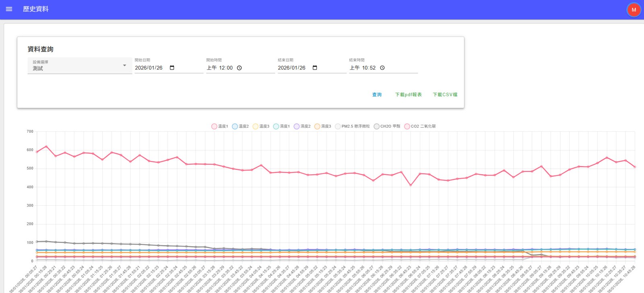The width and height of the screenshot is (644, 293).
Task: Open the hamburger navigation menu
Action: click(x=9, y=9)
